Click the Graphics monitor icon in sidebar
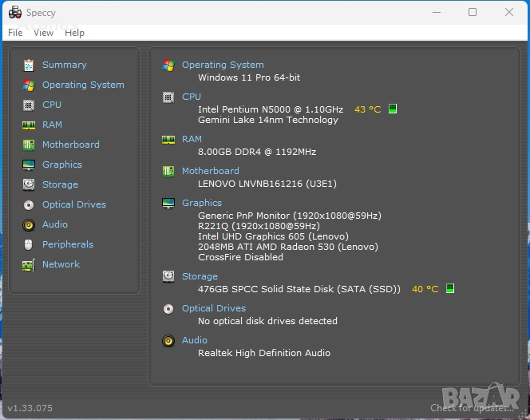The width and height of the screenshot is (530, 420). (x=29, y=165)
